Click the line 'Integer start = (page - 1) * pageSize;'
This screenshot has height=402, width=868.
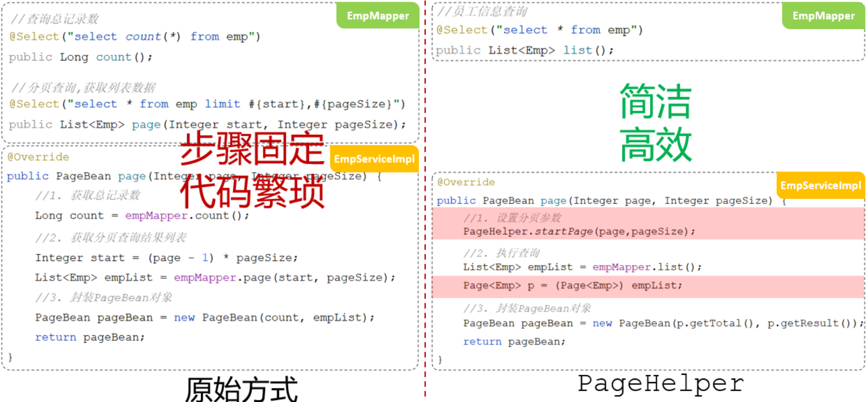coord(166,258)
